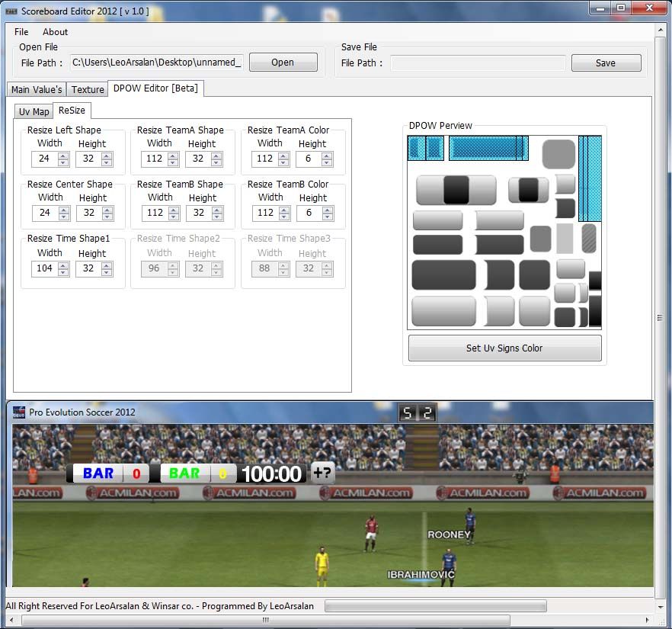This screenshot has height=629, width=672.
Task: Click Set Uv Signs Color button
Action: click(504, 348)
